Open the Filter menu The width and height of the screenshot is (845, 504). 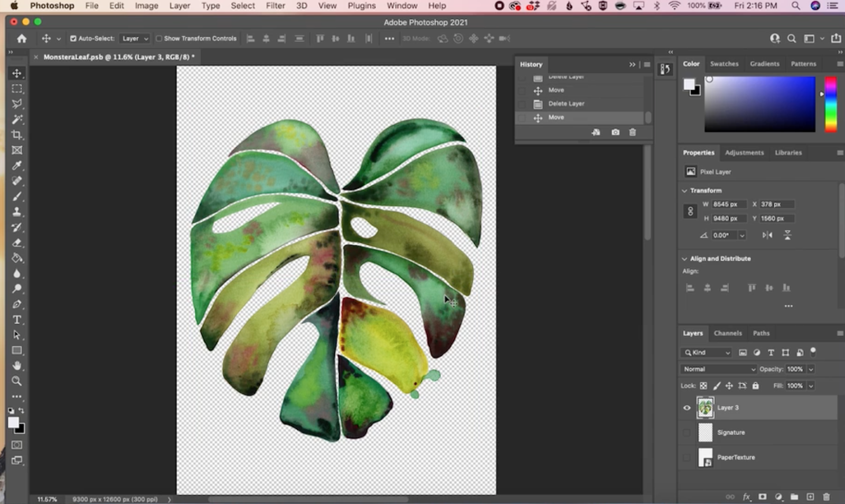click(275, 6)
